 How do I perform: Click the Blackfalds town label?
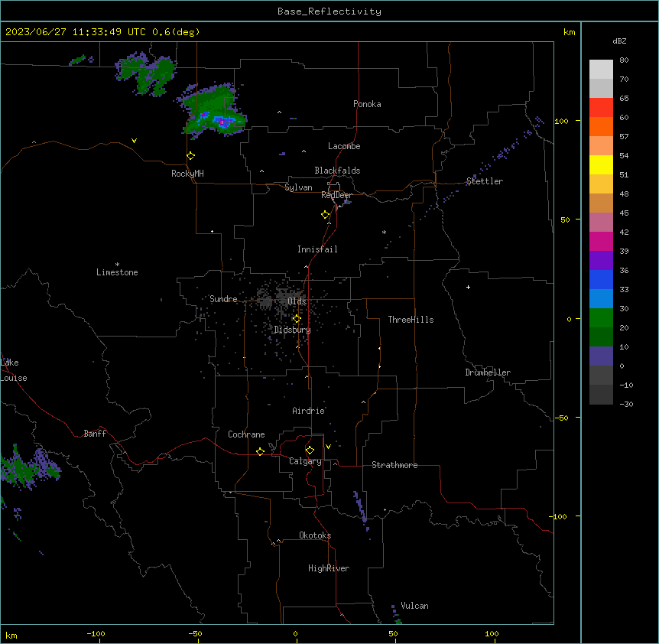(337, 171)
